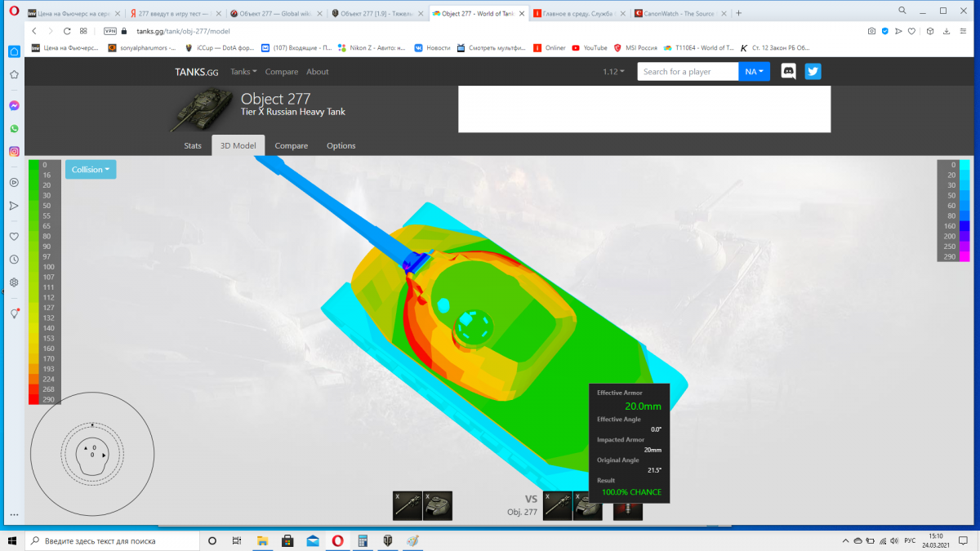The image size is (980, 551).
Task: Switch to the CanonWatch browser tab
Action: click(x=679, y=13)
